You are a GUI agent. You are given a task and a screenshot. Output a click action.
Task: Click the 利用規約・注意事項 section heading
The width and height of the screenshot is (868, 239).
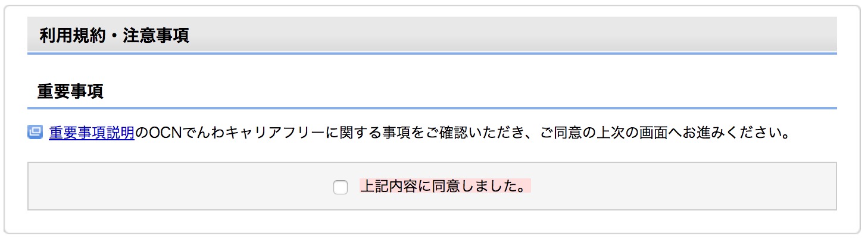[114, 36]
